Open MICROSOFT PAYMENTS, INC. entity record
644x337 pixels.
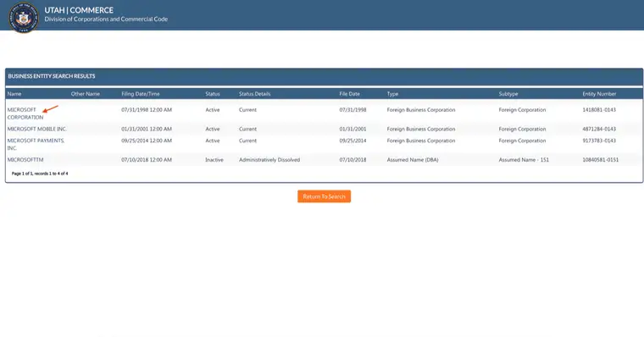36,144
